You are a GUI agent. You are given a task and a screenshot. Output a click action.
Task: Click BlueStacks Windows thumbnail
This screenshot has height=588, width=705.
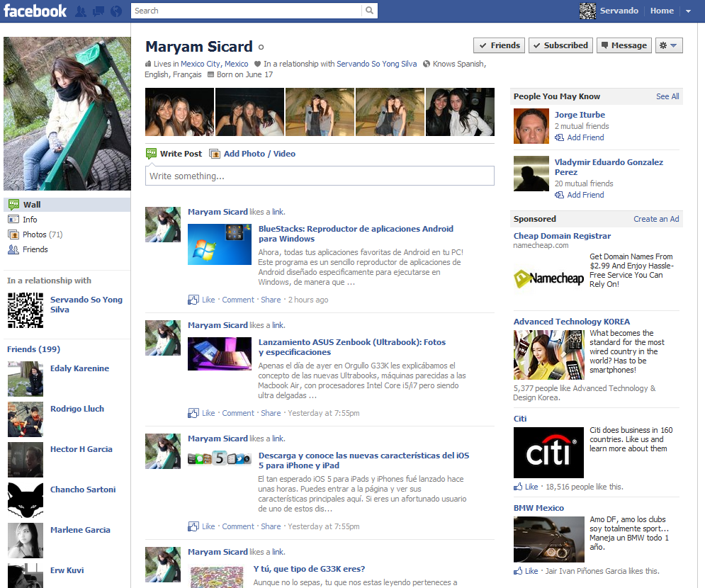click(x=220, y=244)
